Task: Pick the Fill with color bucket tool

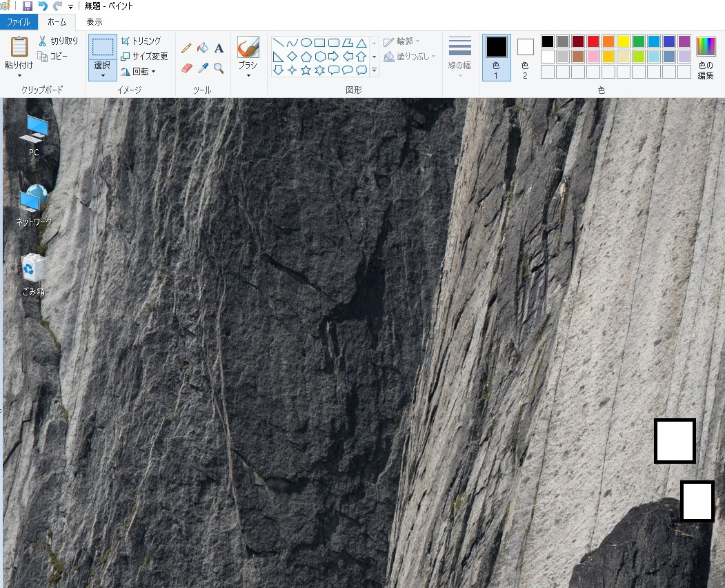Action: coord(202,48)
